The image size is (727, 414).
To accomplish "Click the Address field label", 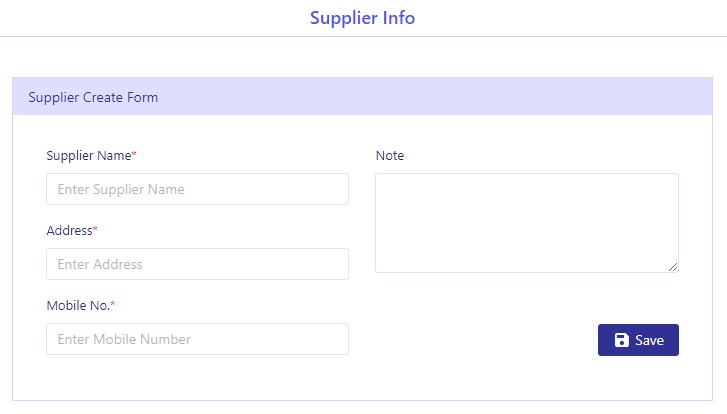I will click(69, 230).
